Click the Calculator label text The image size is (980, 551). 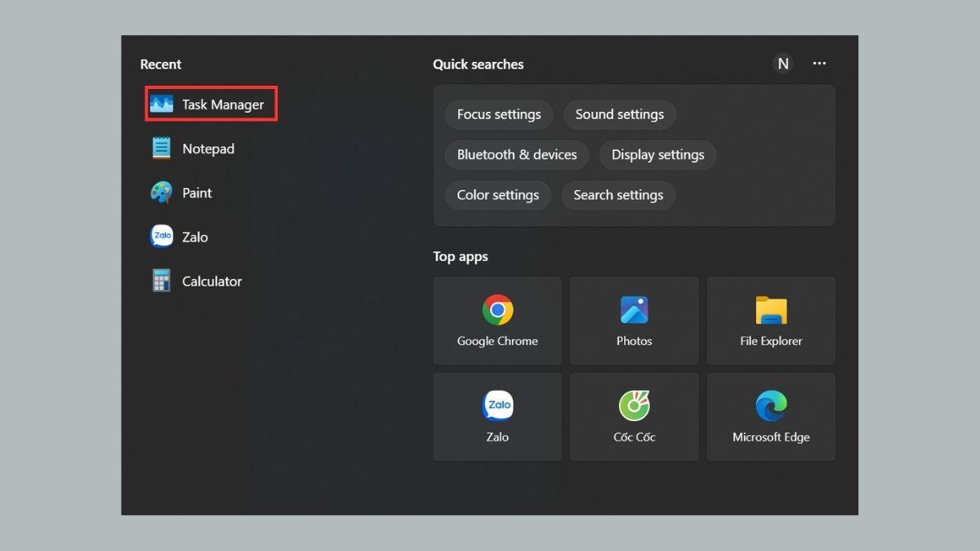(x=212, y=281)
